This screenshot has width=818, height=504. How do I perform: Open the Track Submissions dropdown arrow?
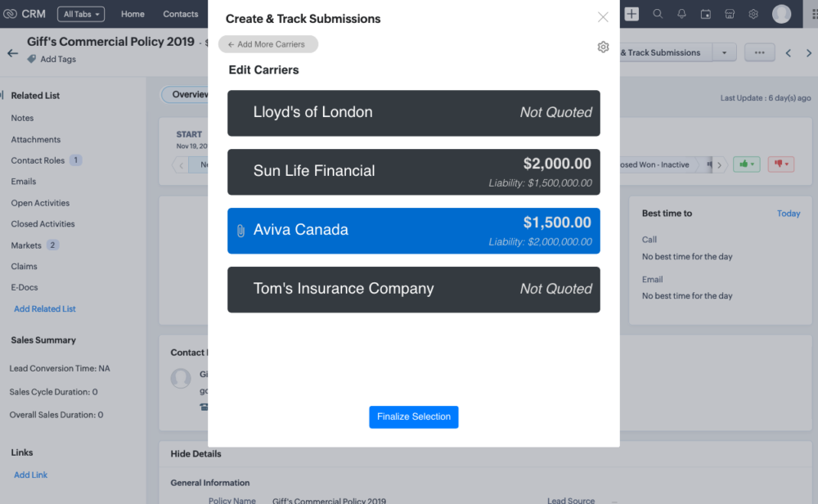pyautogui.click(x=724, y=52)
